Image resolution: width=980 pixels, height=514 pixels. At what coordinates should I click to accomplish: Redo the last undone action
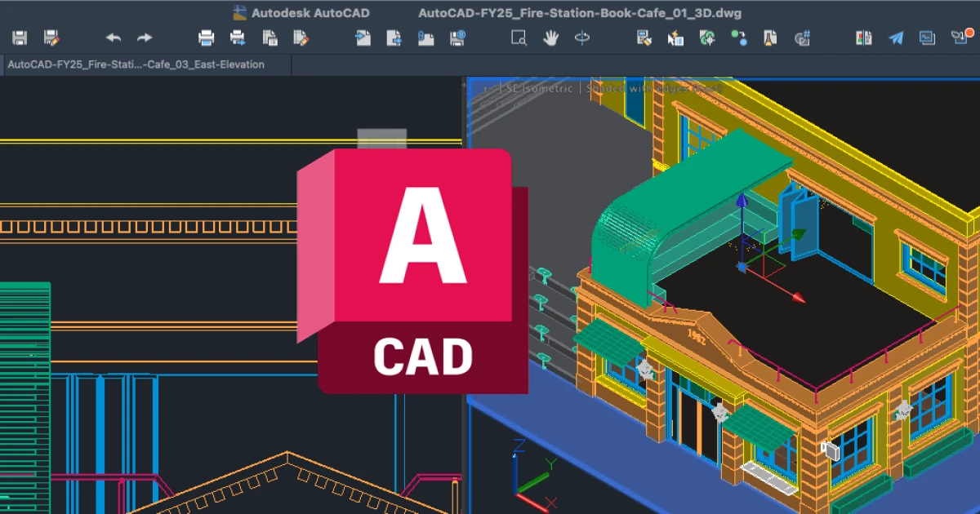tap(145, 38)
